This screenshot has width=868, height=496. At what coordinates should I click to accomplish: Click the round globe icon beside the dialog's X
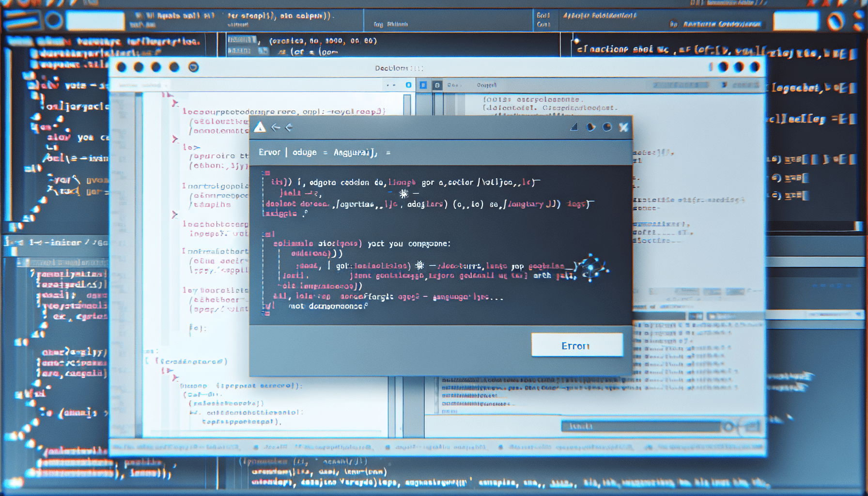tap(607, 127)
